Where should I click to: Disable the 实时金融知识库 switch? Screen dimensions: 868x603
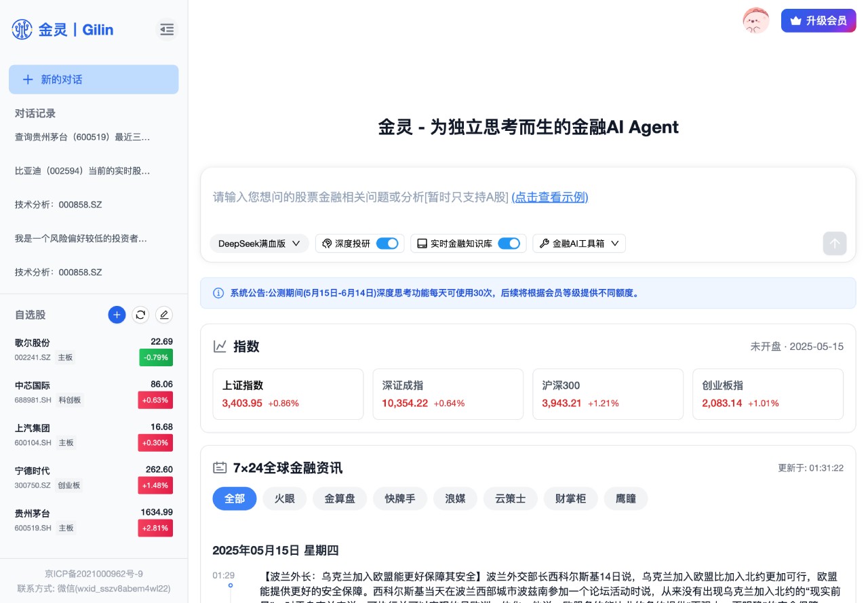(x=509, y=244)
